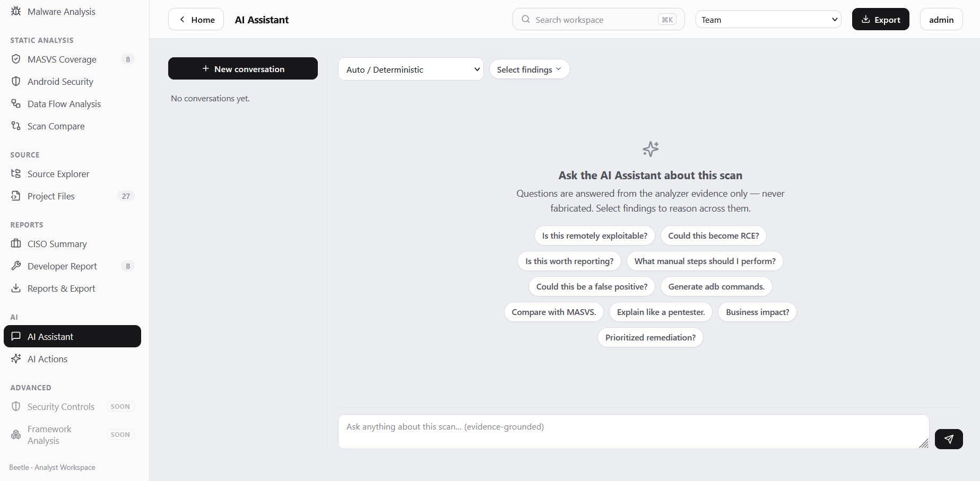
Task: Click 'Business impact?' suggestion
Action: tap(757, 312)
